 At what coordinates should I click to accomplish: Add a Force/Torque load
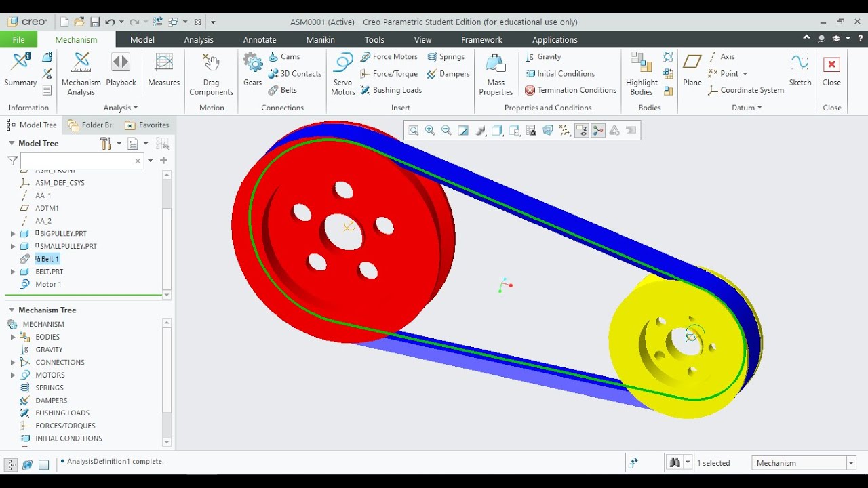[x=389, y=74]
